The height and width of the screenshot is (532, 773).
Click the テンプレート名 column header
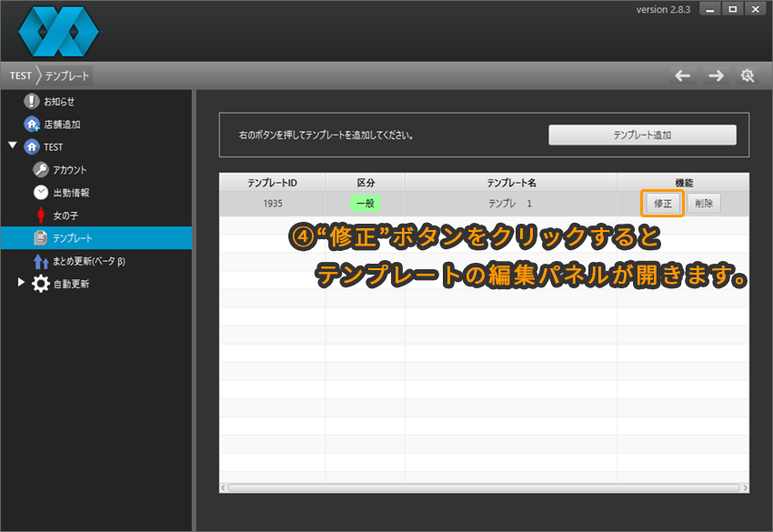[511, 183]
